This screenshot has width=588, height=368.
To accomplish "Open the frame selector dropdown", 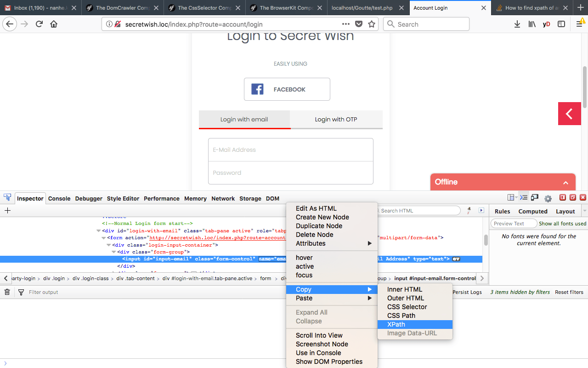I will (512, 198).
